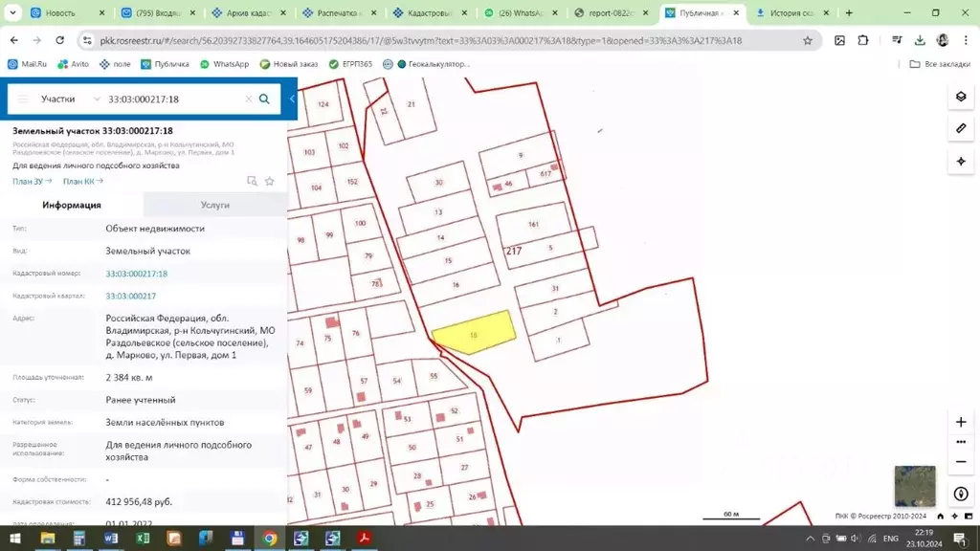Click the locate-me crosshair icon
Viewport: 980px width, 551px height.
[961, 161]
